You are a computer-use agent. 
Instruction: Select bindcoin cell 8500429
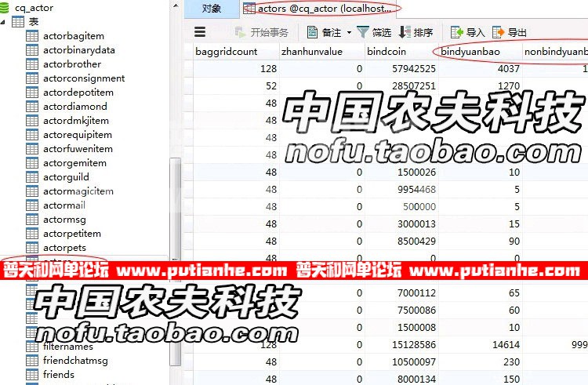point(401,242)
